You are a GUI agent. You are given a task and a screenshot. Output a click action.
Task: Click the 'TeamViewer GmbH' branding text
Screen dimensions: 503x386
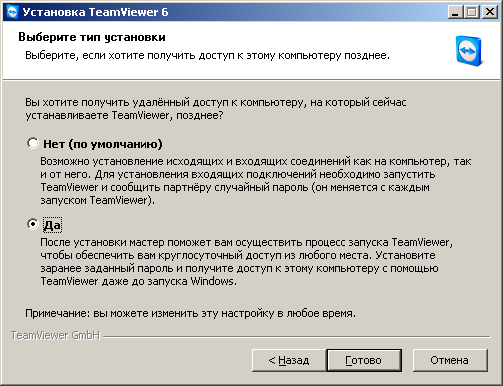[55, 335]
